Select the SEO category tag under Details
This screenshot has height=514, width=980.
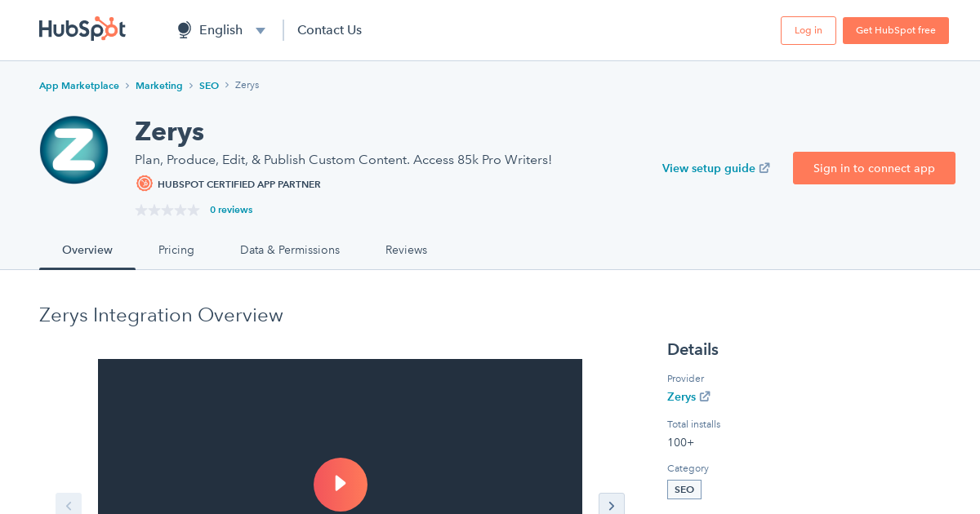click(x=684, y=489)
